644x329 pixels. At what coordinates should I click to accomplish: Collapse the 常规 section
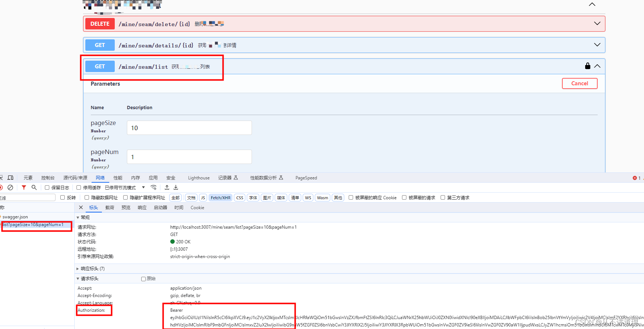click(78, 218)
